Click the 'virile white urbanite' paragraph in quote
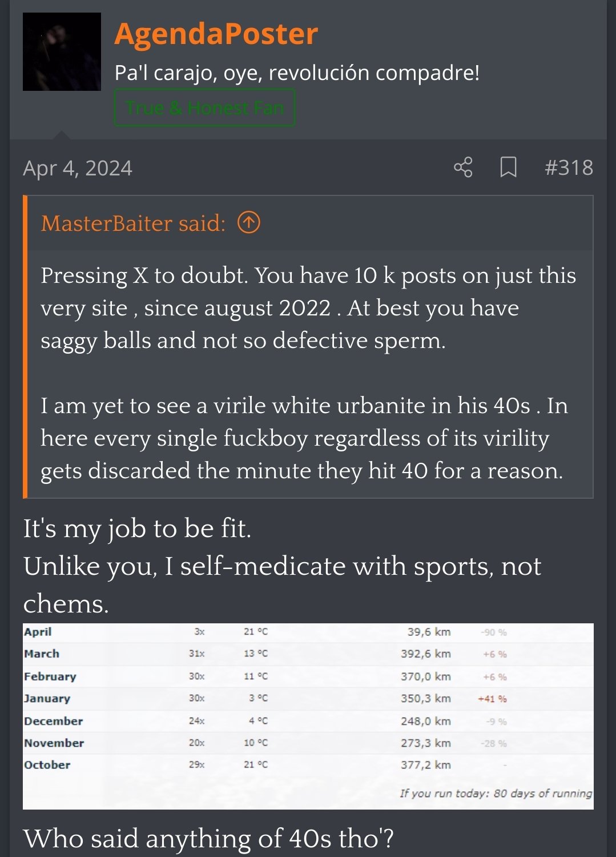616x857 pixels. 303,438
